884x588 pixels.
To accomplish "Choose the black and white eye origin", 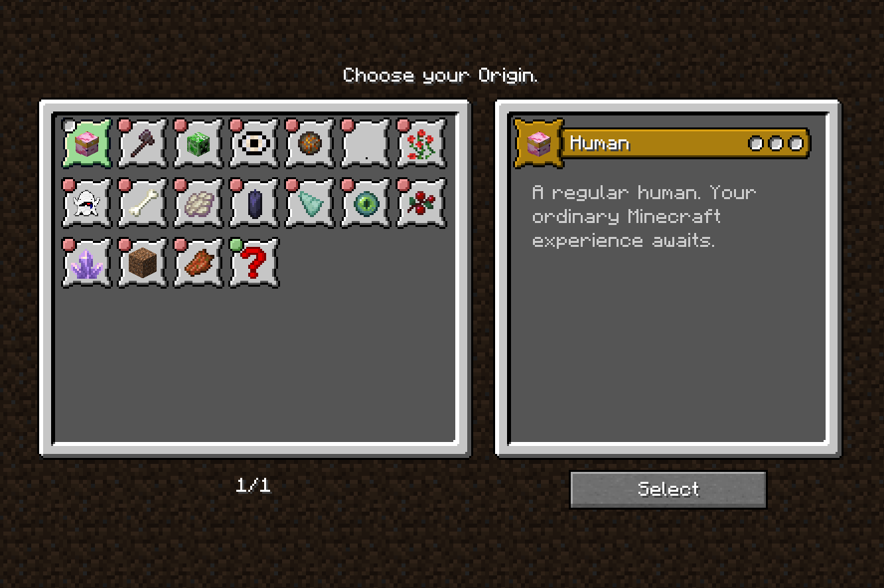I will tap(254, 143).
